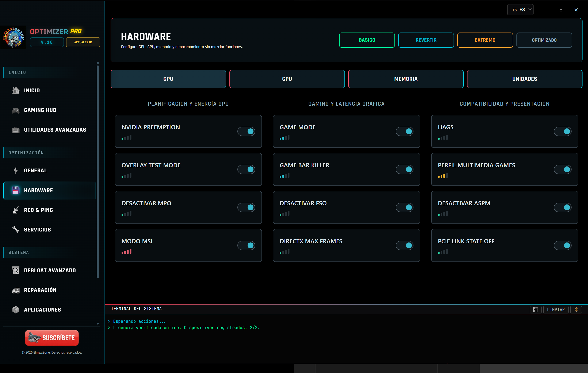This screenshot has width=588, height=373.
Task: Apply the BASICO preset
Action: [x=367, y=40]
